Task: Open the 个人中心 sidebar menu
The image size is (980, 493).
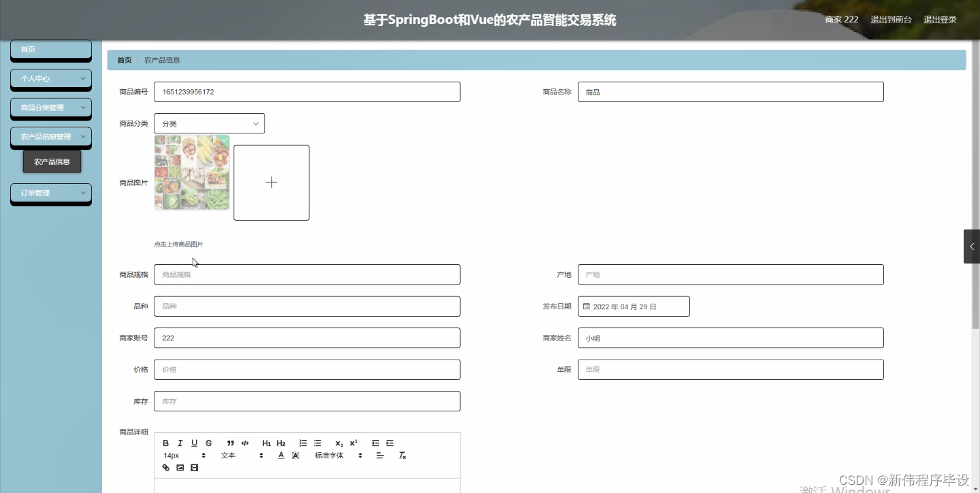Action: (x=50, y=79)
